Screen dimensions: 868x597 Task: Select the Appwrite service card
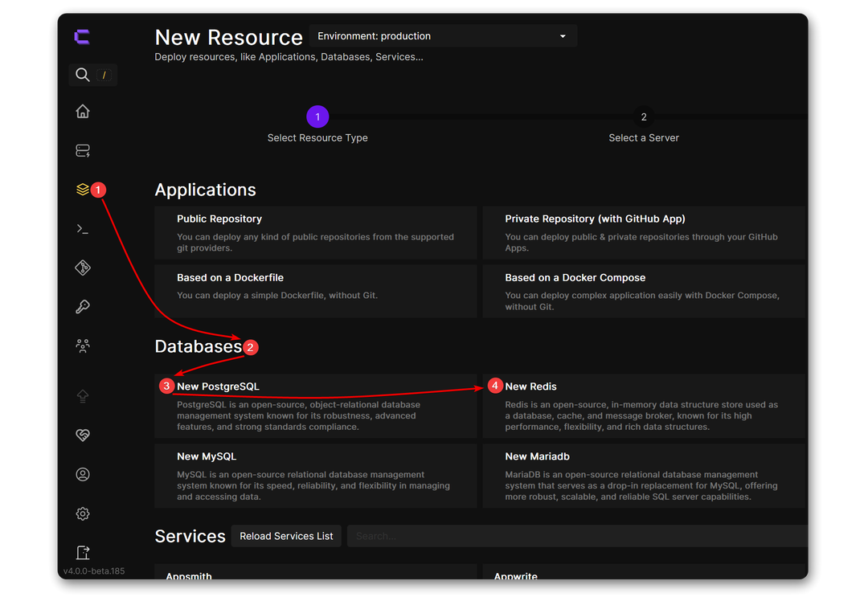coord(644,573)
